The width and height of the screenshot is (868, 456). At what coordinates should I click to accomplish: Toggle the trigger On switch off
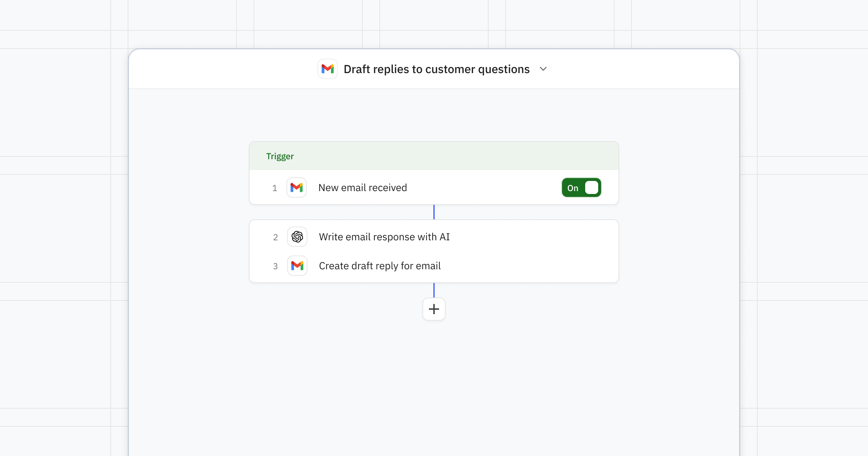pos(582,187)
